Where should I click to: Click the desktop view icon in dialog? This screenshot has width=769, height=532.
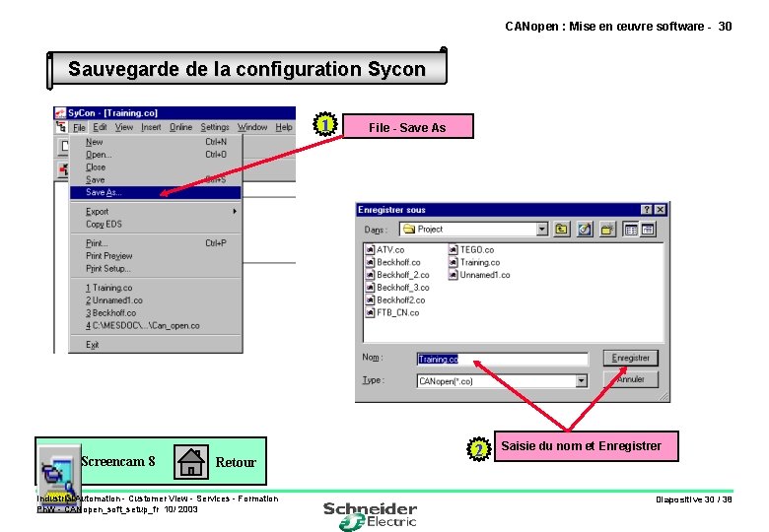[585, 230]
